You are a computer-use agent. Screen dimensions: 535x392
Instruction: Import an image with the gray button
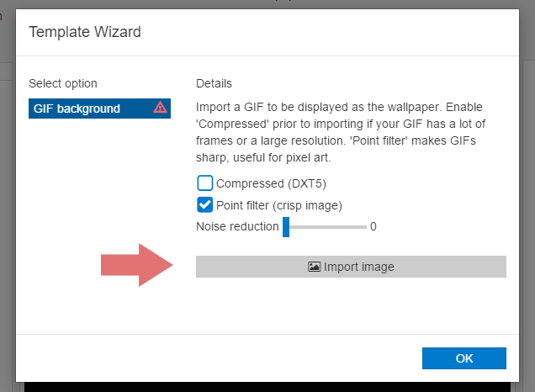pyautogui.click(x=351, y=267)
